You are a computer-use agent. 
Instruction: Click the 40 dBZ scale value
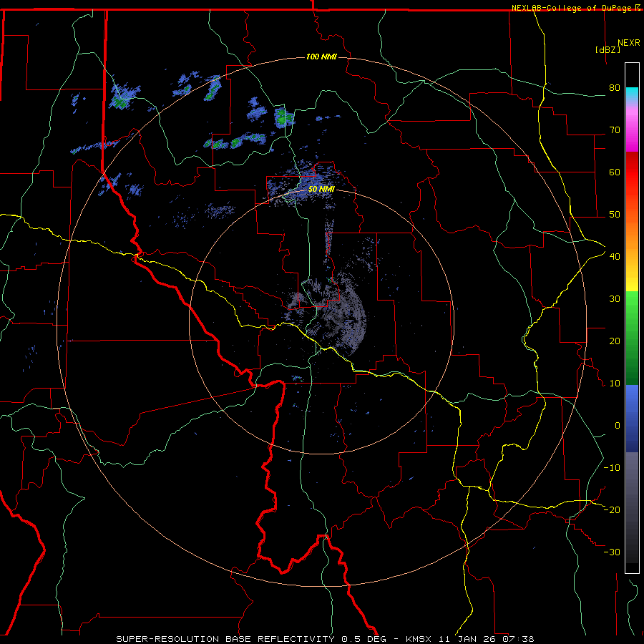point(615,257)
